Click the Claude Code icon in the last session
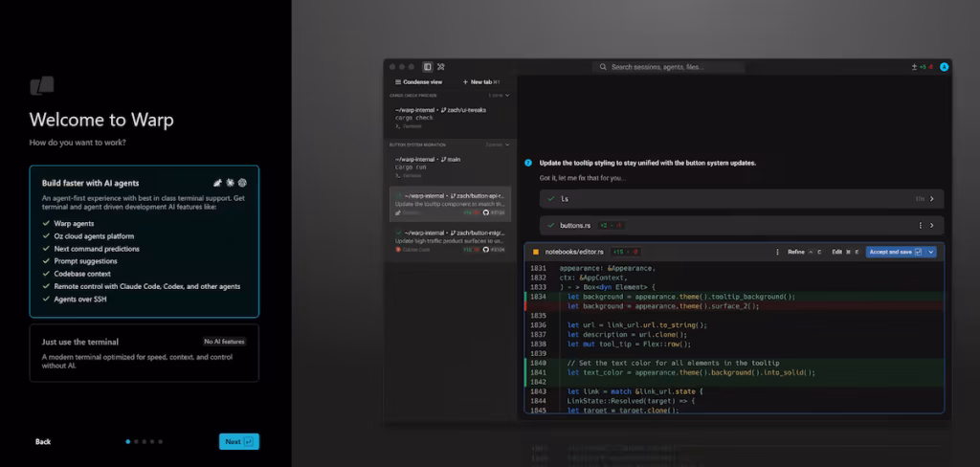Image resolution: width=980 pixels, height=467 pixels. point(398,250)
